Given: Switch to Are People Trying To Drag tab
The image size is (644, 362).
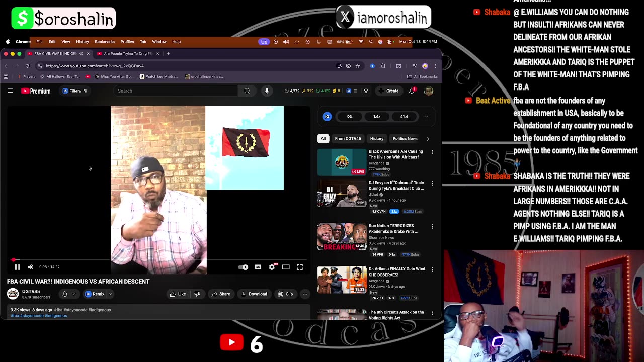Looking at the screenshot, I should point(128,54).
